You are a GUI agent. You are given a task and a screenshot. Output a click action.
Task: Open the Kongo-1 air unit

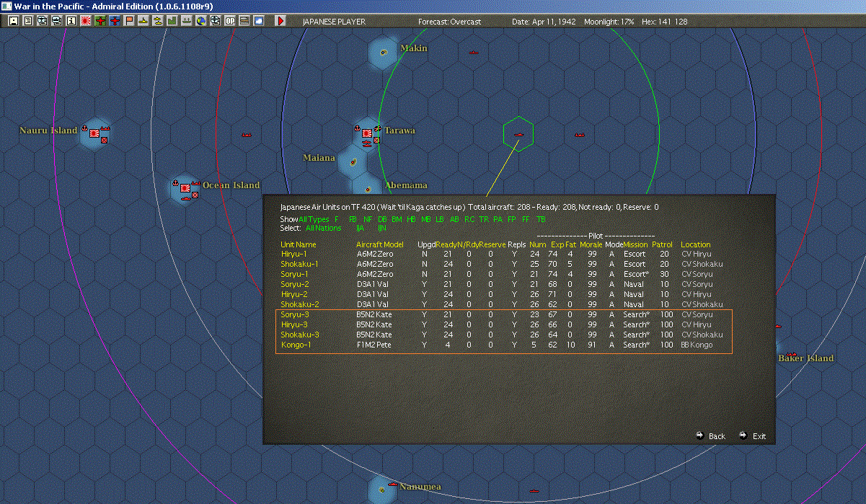(x=295, y=345)
